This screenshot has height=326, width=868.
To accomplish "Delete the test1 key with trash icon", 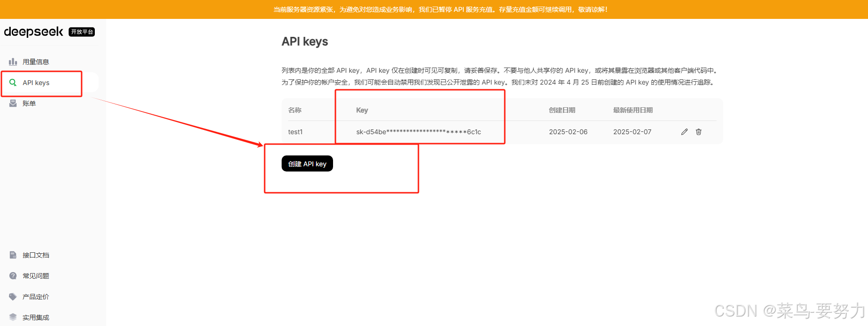I will 699,132.
